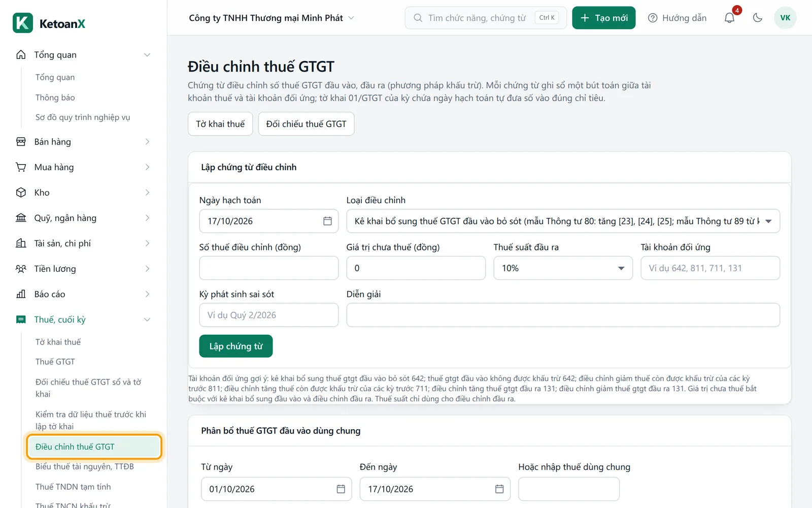812x508 pixels.
Task: Focus the Số thuế điều chỉnh field
Action: pyautogui.click(x=269, y=268)
